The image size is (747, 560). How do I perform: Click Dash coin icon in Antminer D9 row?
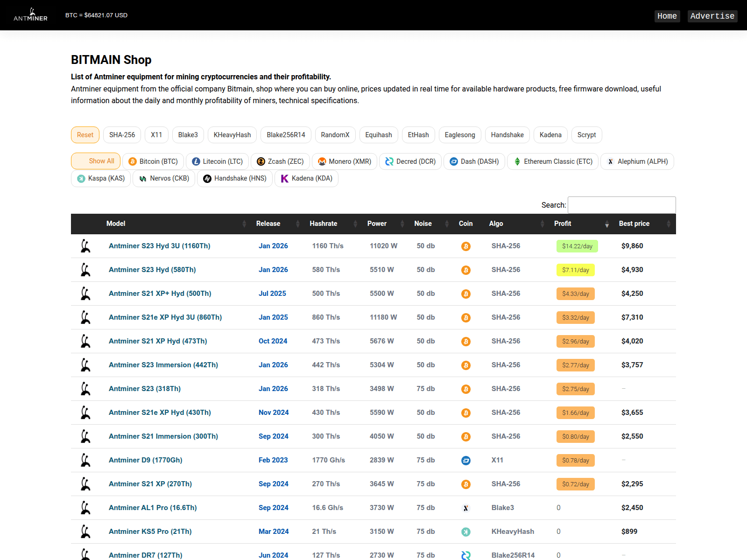tap(466, 461)
